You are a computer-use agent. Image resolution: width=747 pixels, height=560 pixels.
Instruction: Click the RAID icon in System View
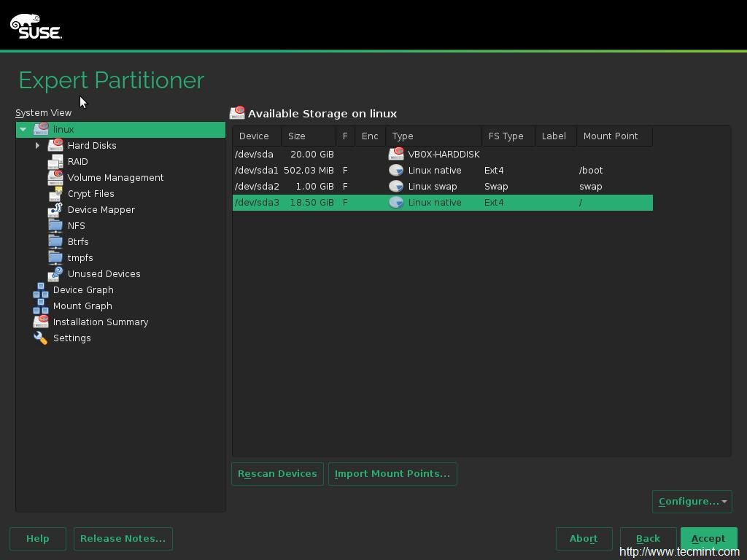55,161
